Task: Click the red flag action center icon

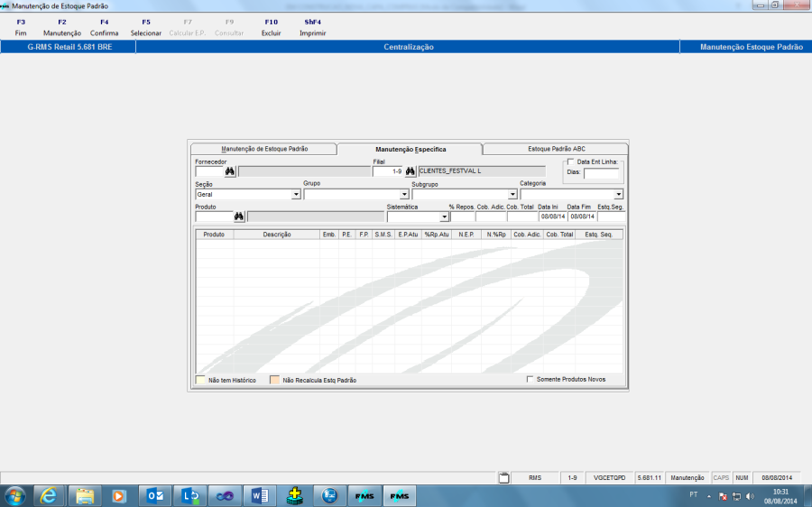Action: [723, 497]
